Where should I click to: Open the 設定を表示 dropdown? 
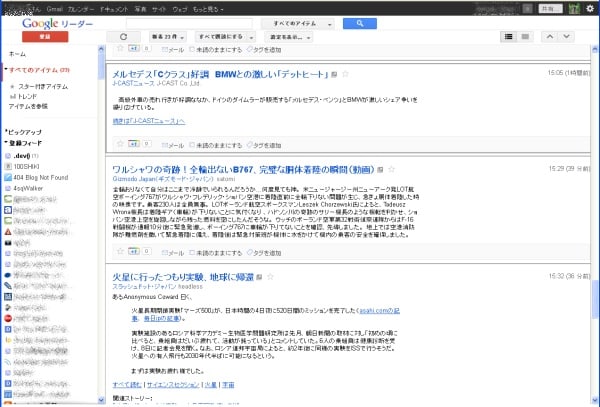point(289,37)
